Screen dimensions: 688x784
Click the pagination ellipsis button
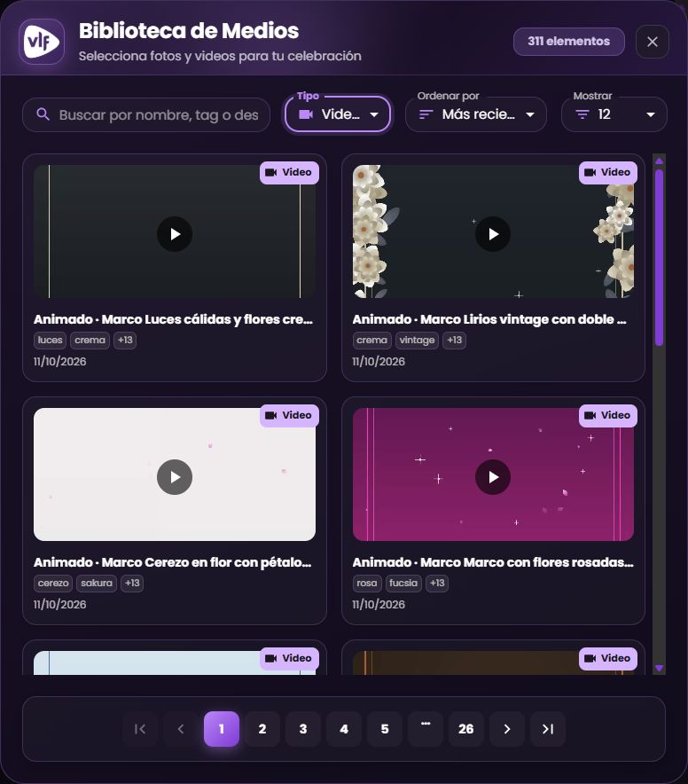tap(426, 729)
